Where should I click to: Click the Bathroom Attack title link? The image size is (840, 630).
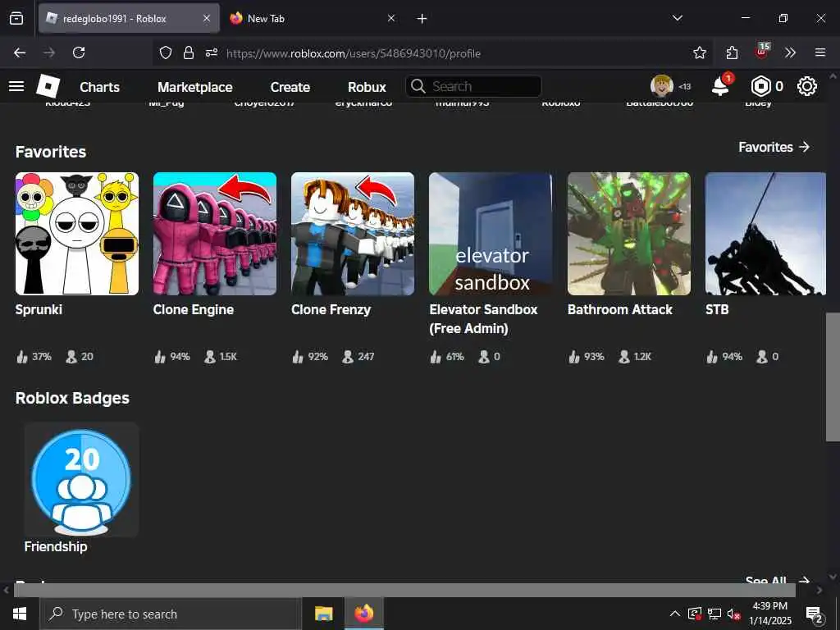620,309
